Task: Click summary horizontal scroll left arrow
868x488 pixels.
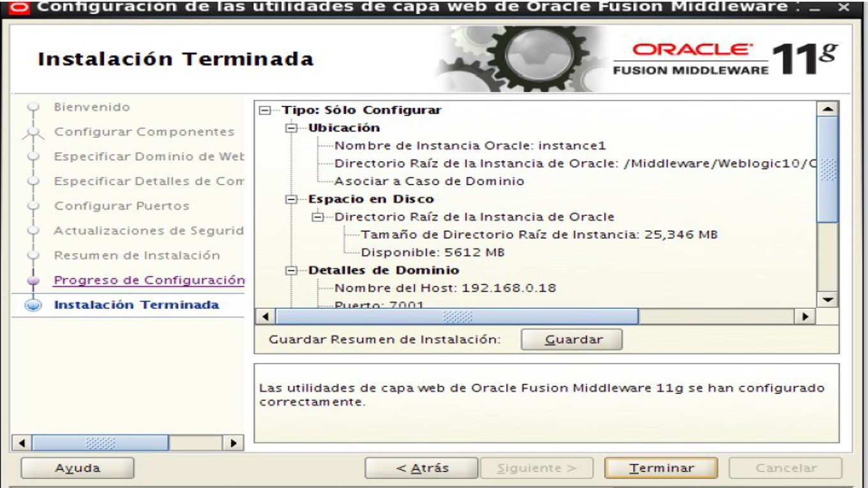Action: click(x=265, y=316)
